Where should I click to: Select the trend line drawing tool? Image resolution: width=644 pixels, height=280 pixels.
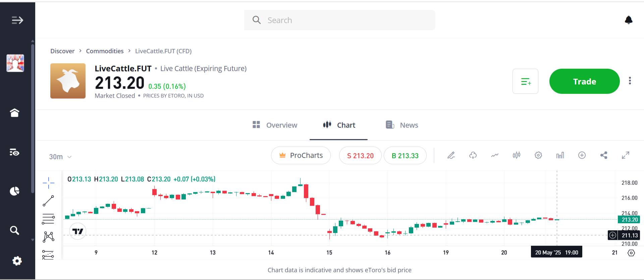pyautogui.click(x=48, y=201)
